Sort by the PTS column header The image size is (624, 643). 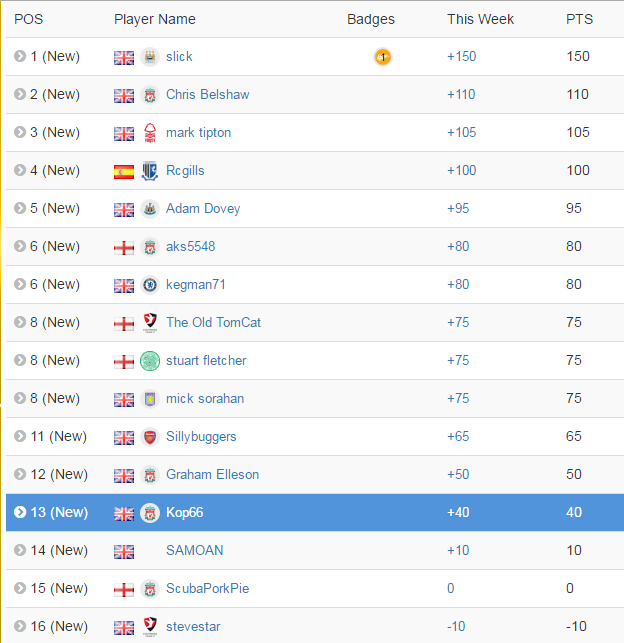point(579,19)
